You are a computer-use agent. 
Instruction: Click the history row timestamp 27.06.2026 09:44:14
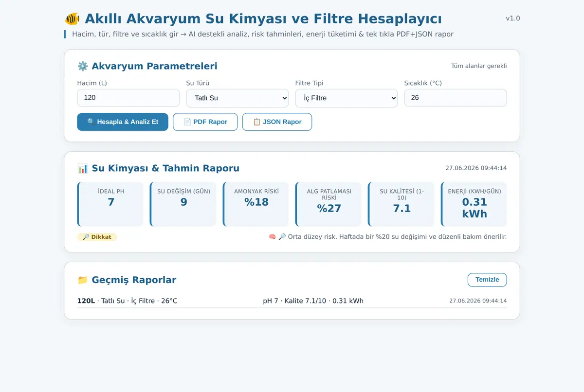478,301
